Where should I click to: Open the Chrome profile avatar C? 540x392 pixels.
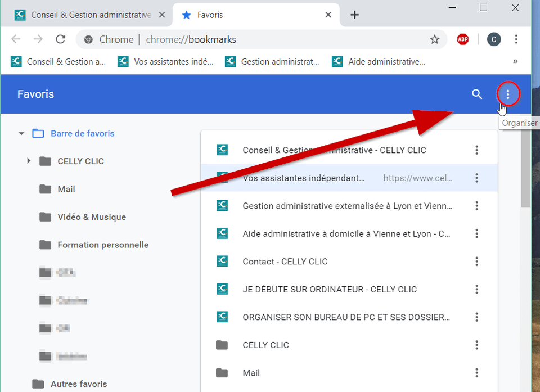[494, 39]
